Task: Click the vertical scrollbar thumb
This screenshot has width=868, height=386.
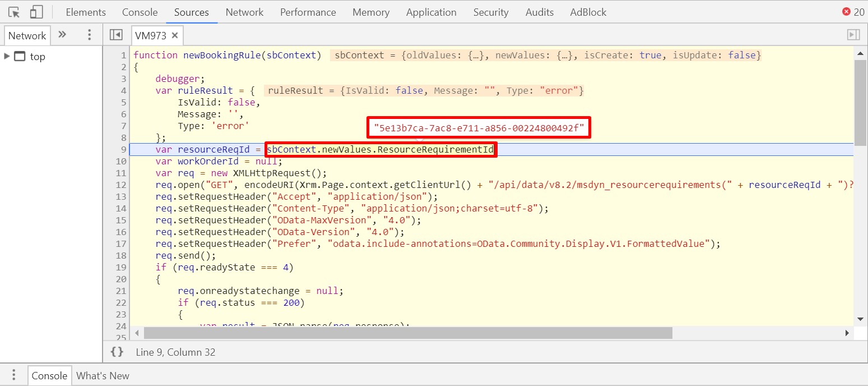Action: [860, 103]
